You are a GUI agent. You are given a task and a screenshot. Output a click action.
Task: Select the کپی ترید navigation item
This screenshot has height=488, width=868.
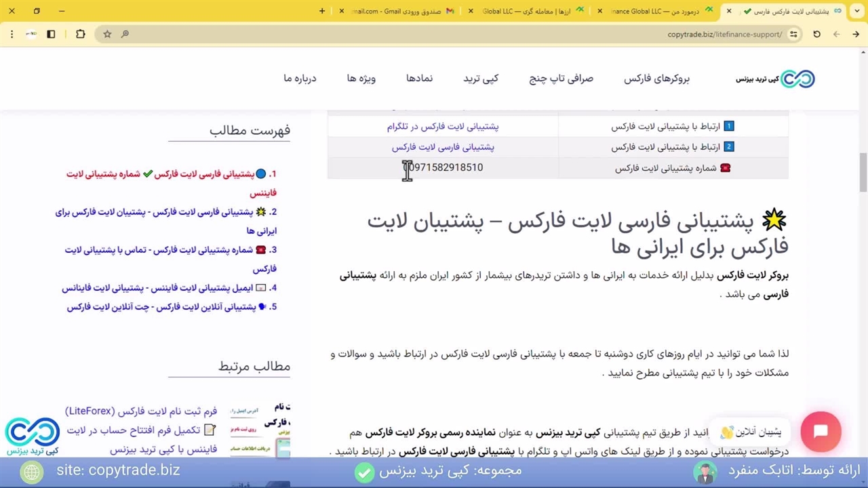(x=481, y=79)
